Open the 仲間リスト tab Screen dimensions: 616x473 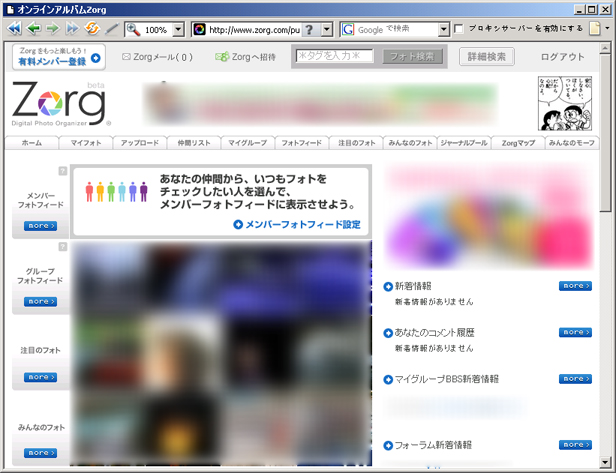click(x=194, y=143)
